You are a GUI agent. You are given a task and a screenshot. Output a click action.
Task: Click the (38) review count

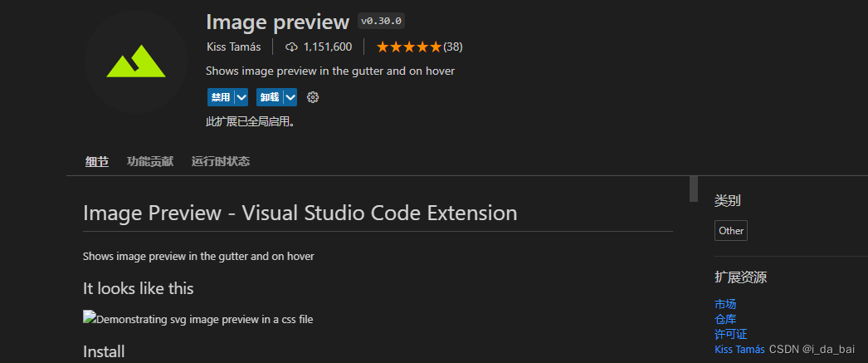[453, 47]
